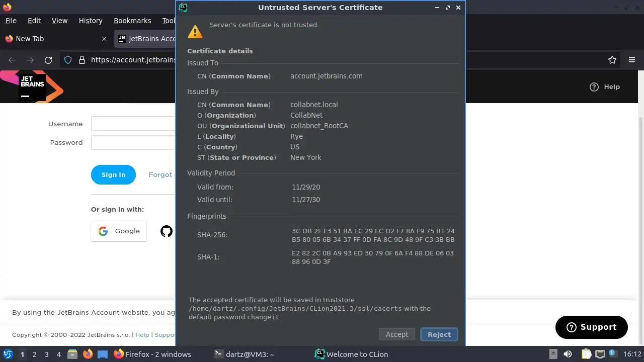Click the Username input field
The width and height of the screenshot is (644, 362).
pos(133,124)
